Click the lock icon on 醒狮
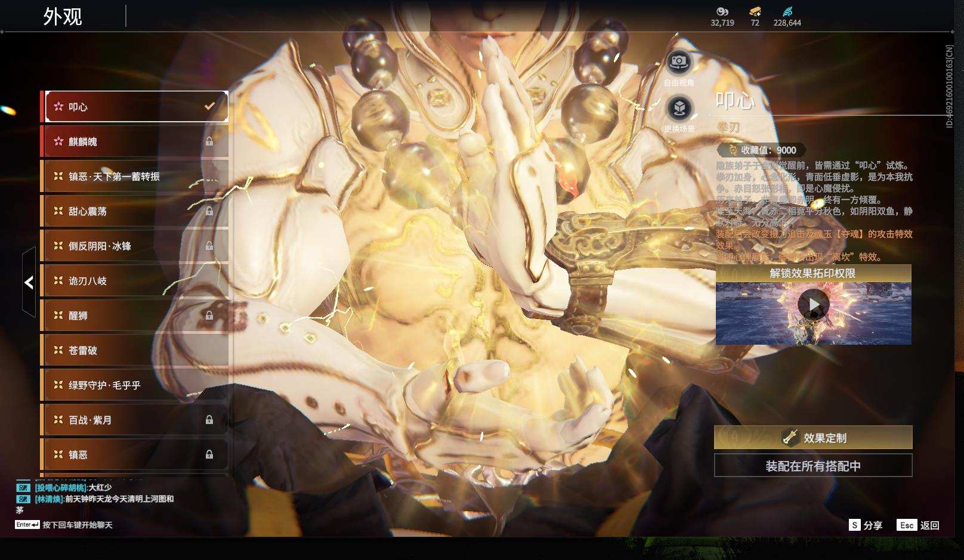The height and width of the screenshot is (560, 964). click(x=209, y=315)
